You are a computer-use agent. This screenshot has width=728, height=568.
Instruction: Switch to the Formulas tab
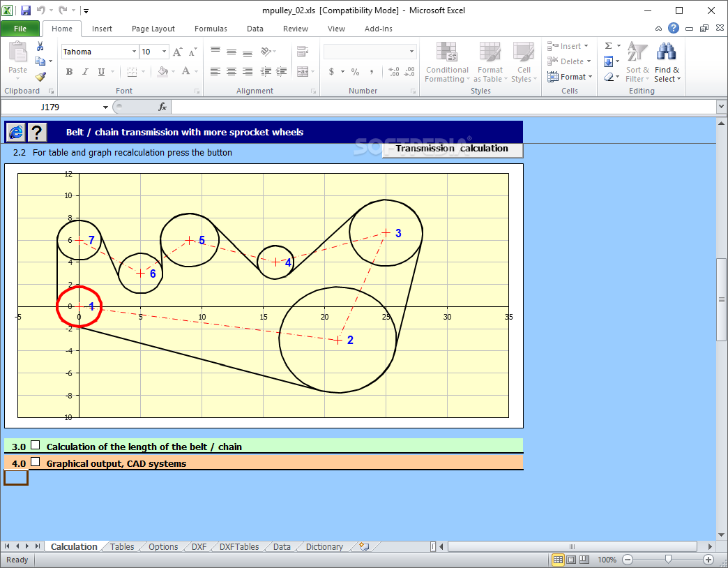[x=211, y=29]
